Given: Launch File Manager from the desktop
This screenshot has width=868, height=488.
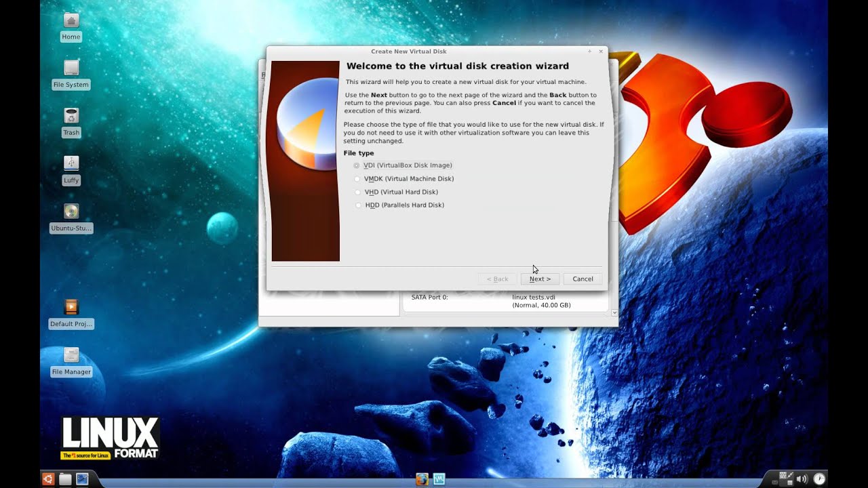Looking at the screenshot, I should 71,362.
